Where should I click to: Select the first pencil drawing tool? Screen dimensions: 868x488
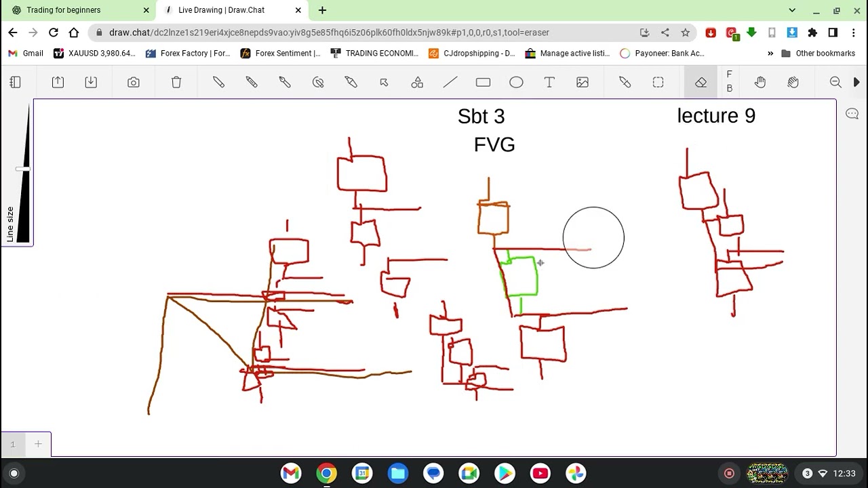pos(218,82)
